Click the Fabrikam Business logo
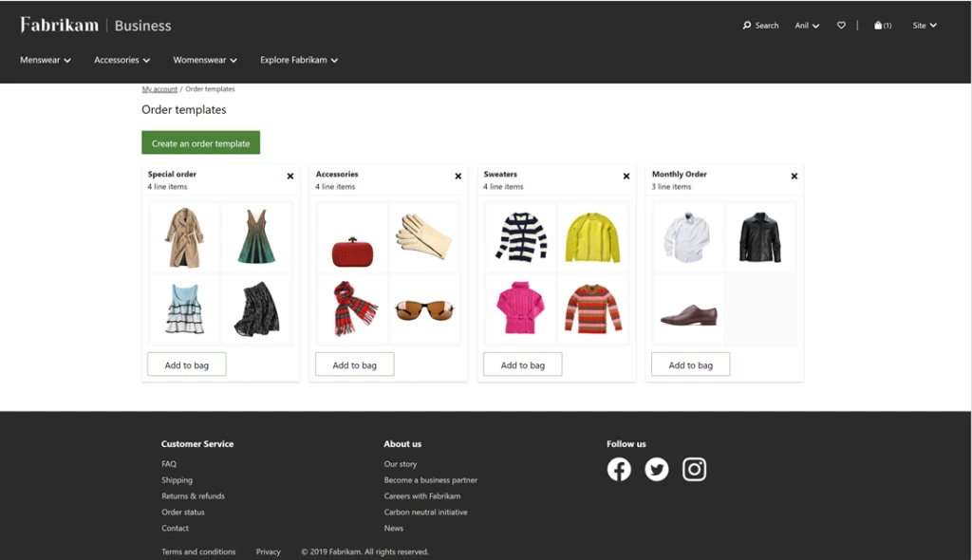The width and height of the screenshot is (972, 560). 95,25
